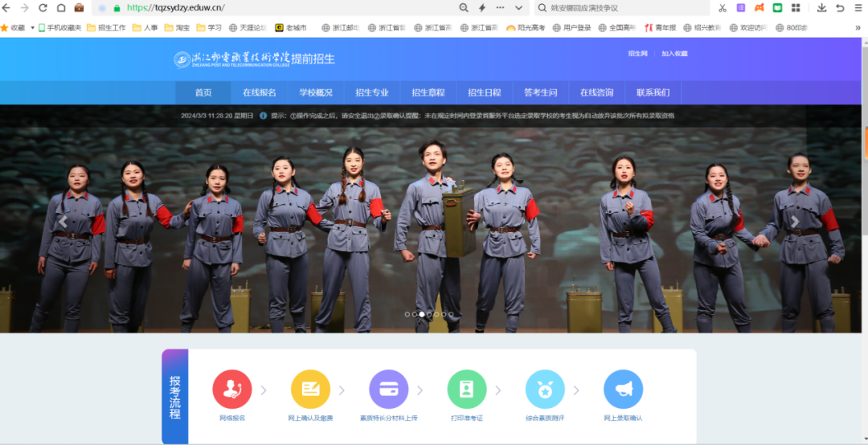
Task: Click the 招生网 link in header
Action: pyautogui.click(x=637, y=54)
